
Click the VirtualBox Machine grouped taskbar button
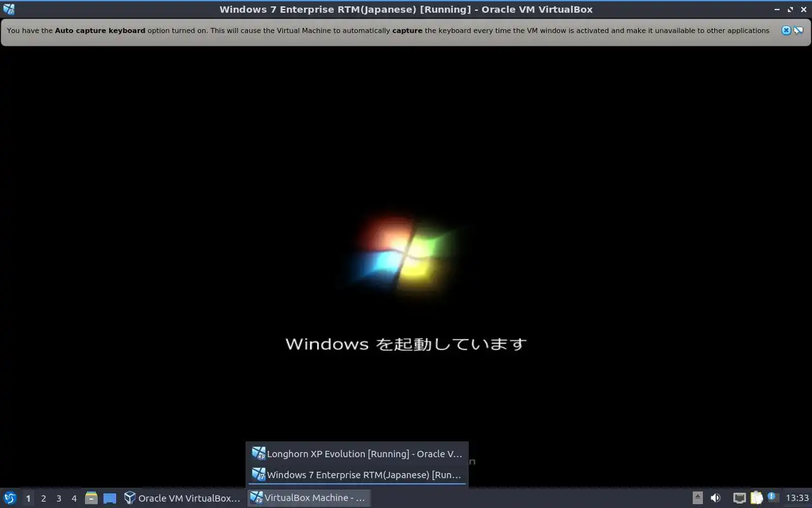coord(308,498)
